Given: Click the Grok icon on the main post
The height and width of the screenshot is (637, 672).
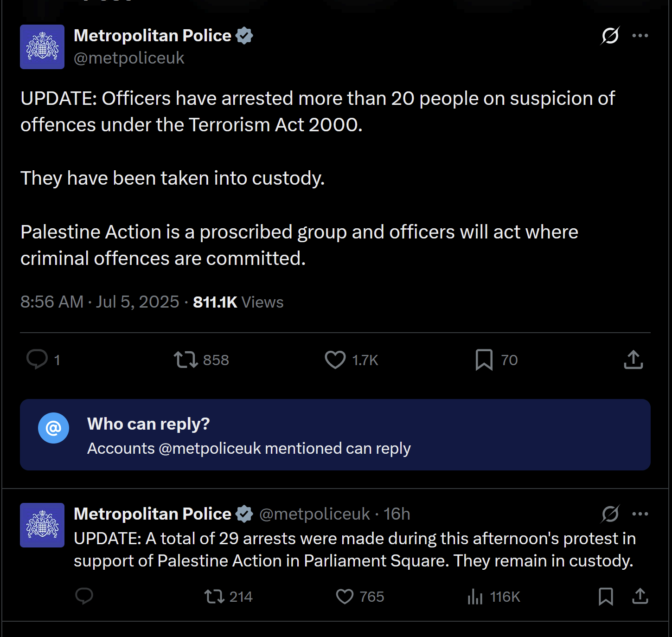Looking at the screenshot, I should 610,36.
